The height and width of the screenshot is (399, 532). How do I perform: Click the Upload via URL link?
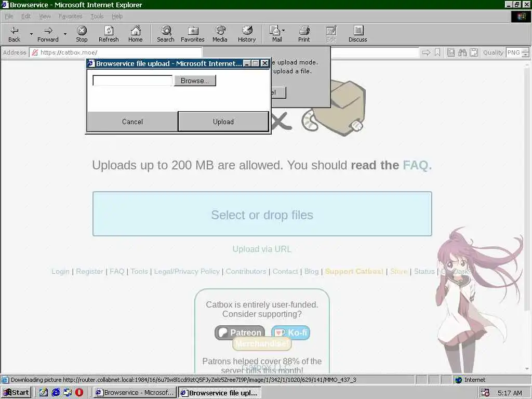(262, 249)
